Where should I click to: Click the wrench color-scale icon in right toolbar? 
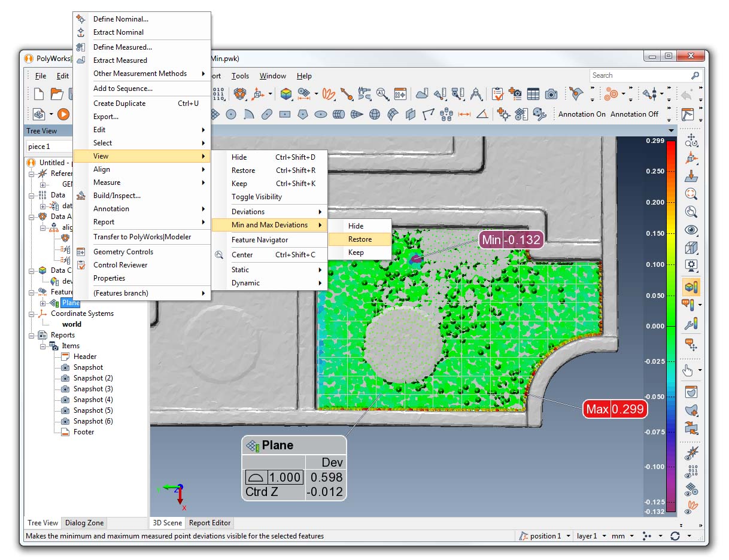pos(691,325)
